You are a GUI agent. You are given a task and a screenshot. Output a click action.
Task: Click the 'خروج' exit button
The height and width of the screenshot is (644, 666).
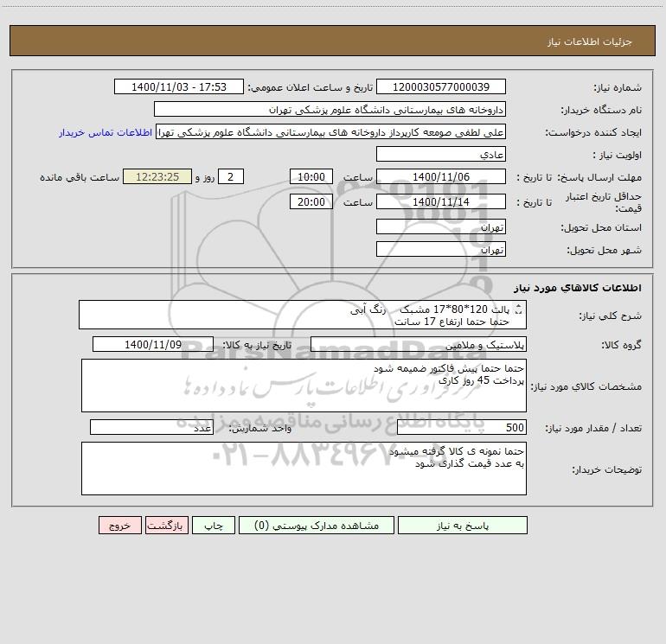(119, 526)
